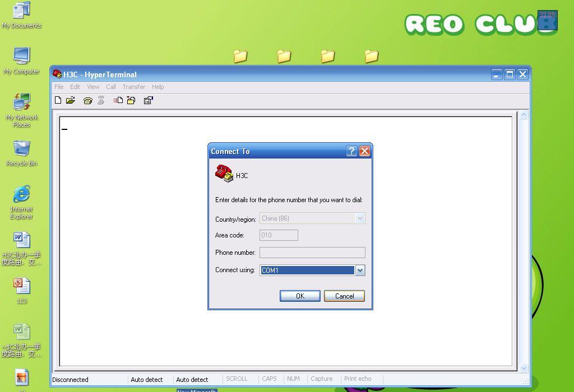Screen dimensions: 574x392
Task: Maximize the HyperTerminal window
Action: [509, 74]
